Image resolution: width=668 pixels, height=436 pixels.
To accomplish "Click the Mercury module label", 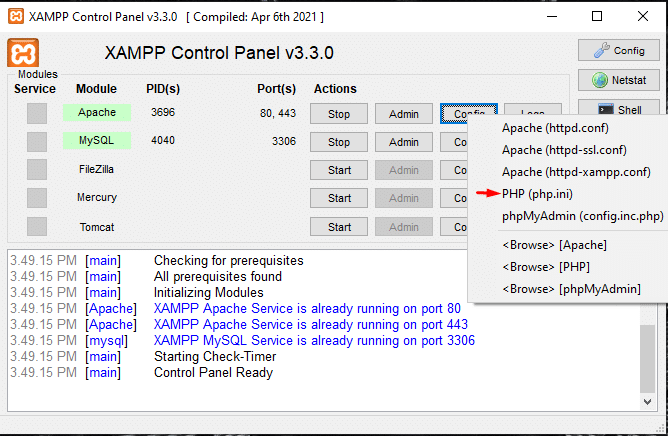I will tap(97, 197).
